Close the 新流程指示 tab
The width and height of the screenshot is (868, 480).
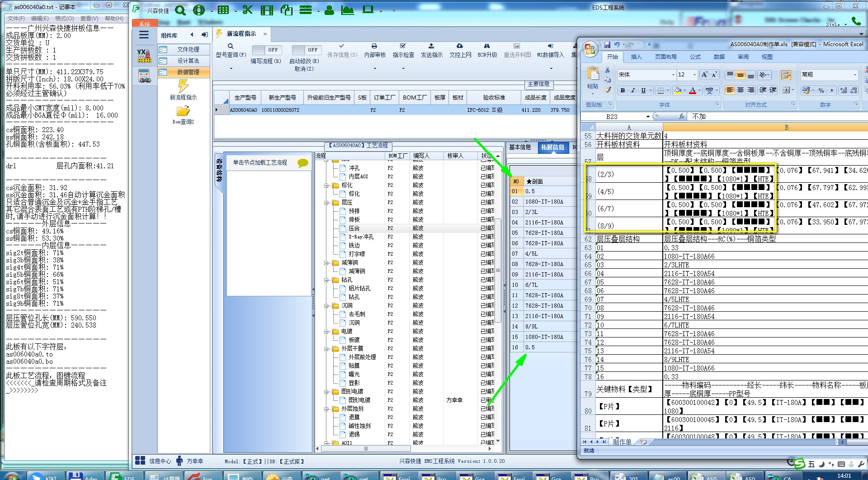265,34
